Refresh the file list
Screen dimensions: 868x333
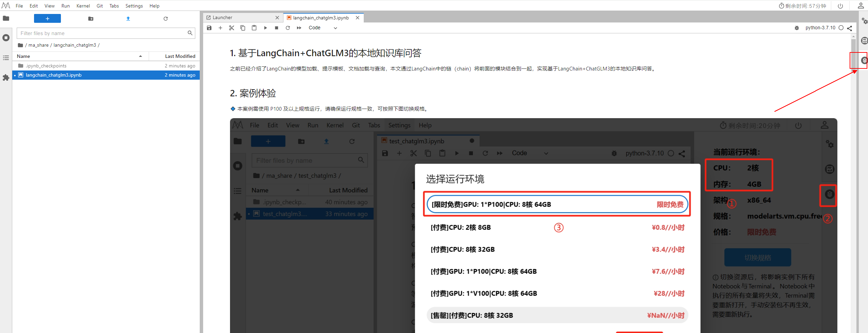(x=166, y=19)
